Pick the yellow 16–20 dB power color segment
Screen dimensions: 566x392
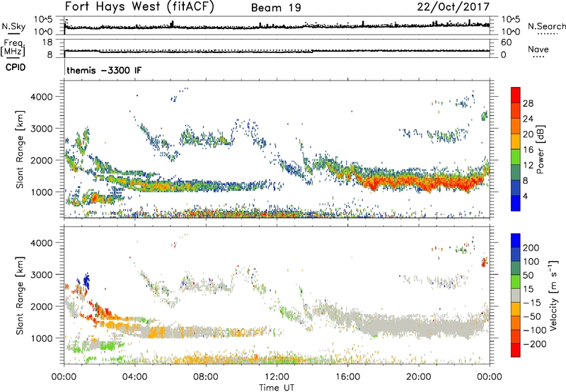(x=516, y=142)
